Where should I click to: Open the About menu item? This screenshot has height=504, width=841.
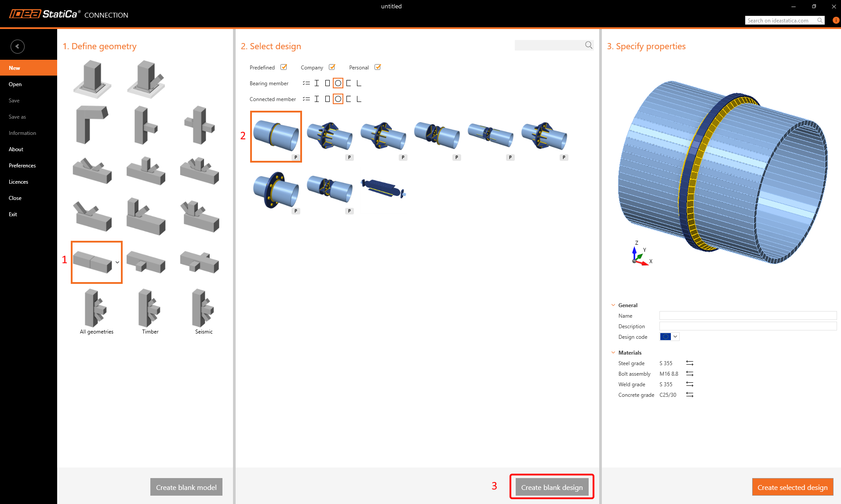pyautogui.click(x=29, y=149)
